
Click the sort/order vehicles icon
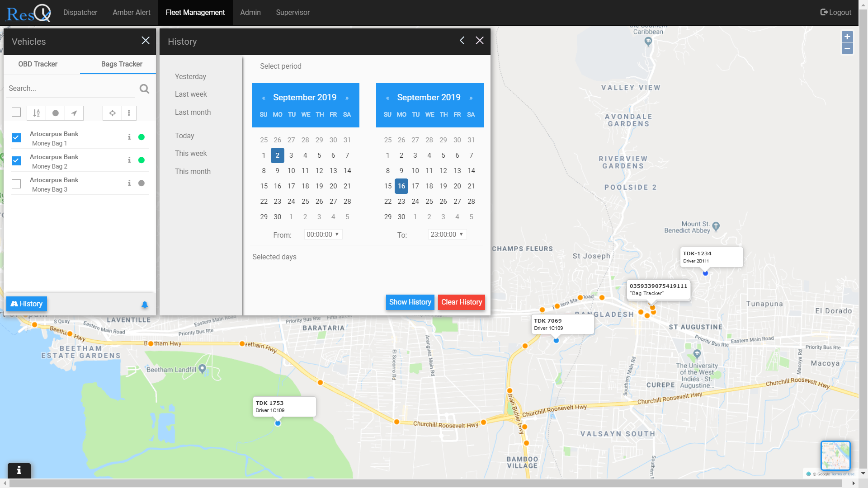36,113
